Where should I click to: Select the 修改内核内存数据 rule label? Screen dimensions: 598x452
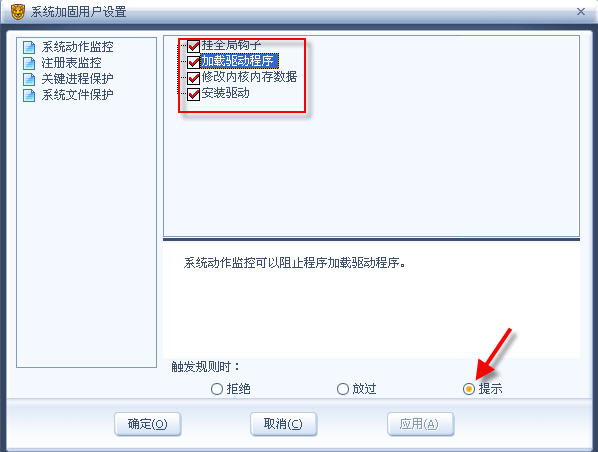[x=249, y=77]
